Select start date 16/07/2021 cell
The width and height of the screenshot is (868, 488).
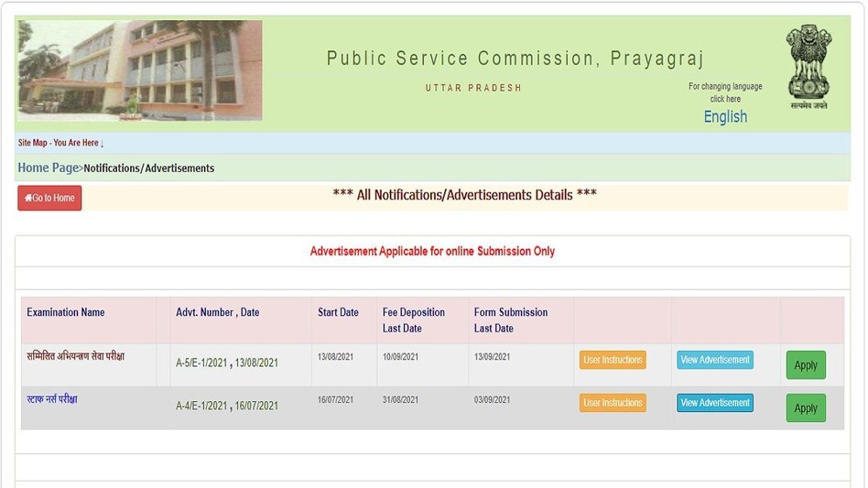click(x=335, y=399)
